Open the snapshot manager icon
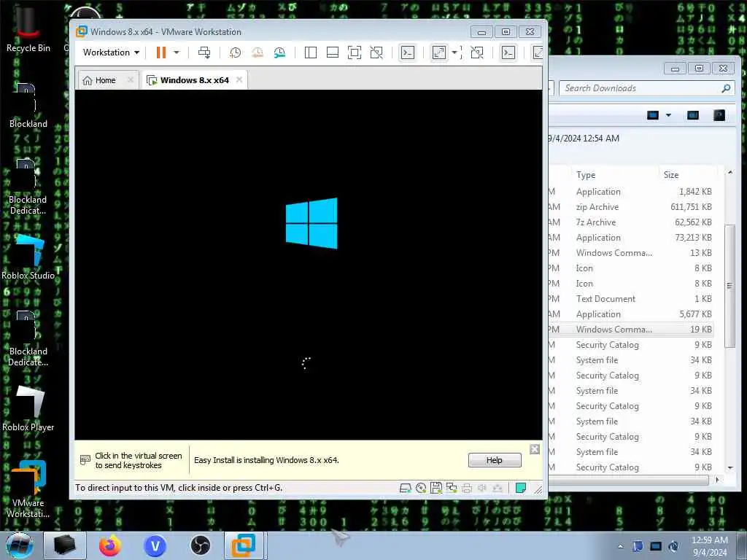747x560 pixels. pyautogui.click(x=279, y=52)
